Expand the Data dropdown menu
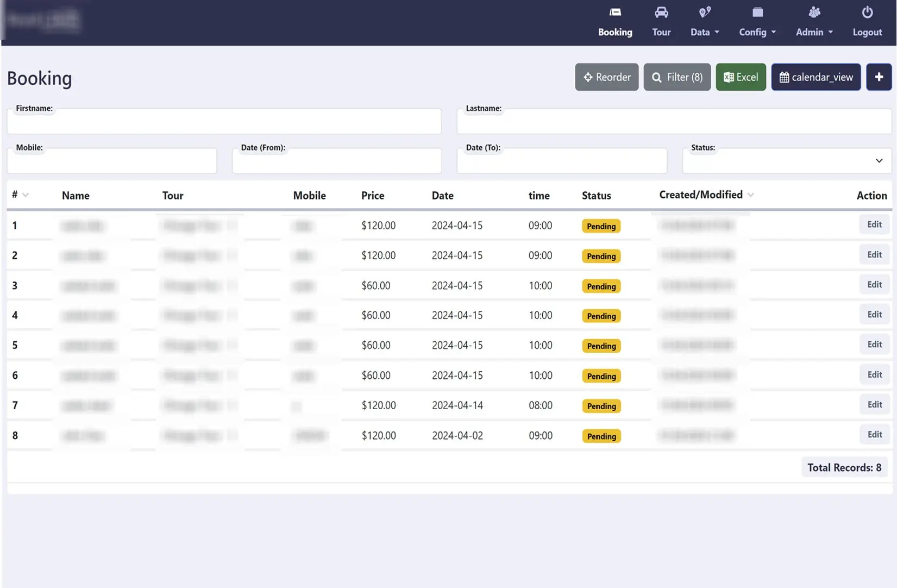The width and height of the screenshot is (897, 588). [x=705, y=22]
